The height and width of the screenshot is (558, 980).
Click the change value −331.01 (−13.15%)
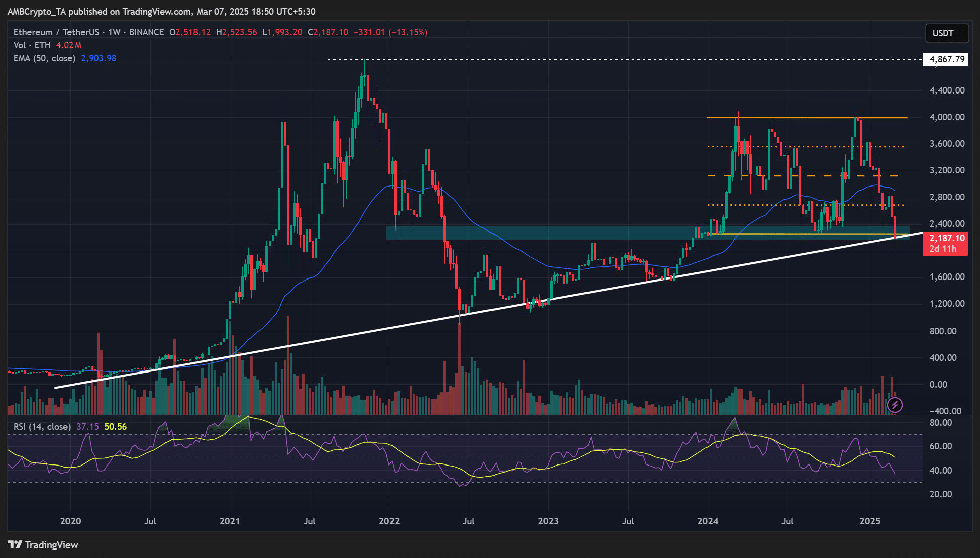pyautogui.click(x=390, y=32)
